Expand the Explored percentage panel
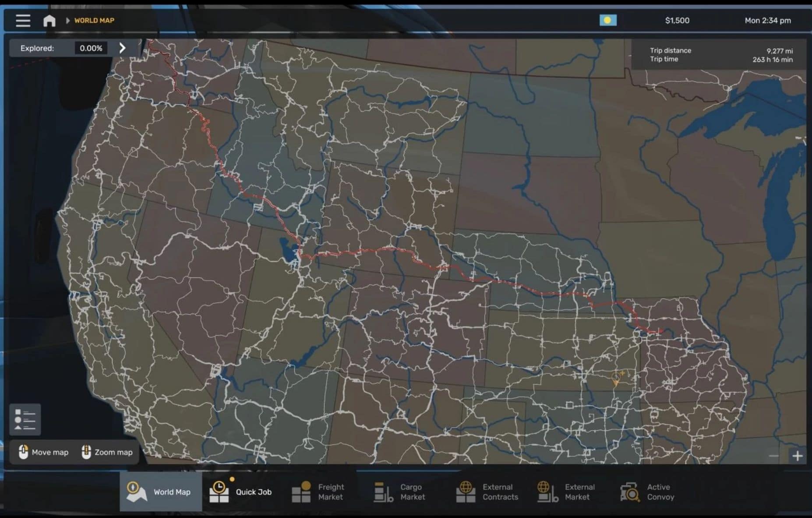812x518 pixels. (123, 48)
